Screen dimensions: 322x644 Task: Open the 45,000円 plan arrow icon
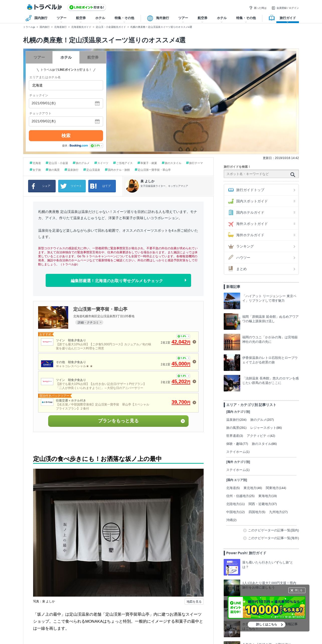pos(194,362)
